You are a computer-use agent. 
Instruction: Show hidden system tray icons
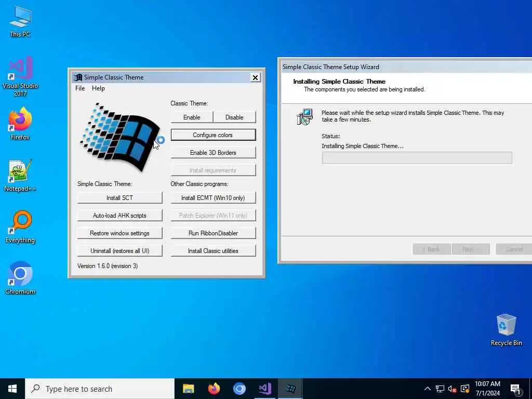pyautogui.click(x=428, y=389)
